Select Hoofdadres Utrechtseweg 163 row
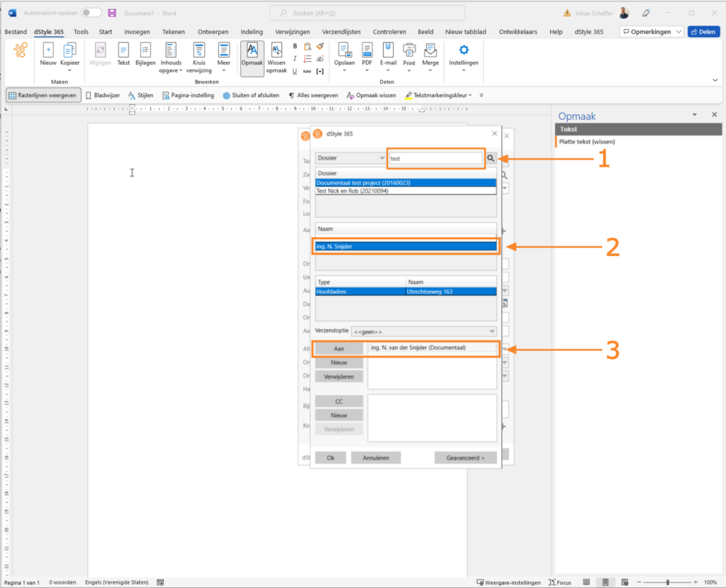Viewport: 726px width, 588px height. click(406, 292)
